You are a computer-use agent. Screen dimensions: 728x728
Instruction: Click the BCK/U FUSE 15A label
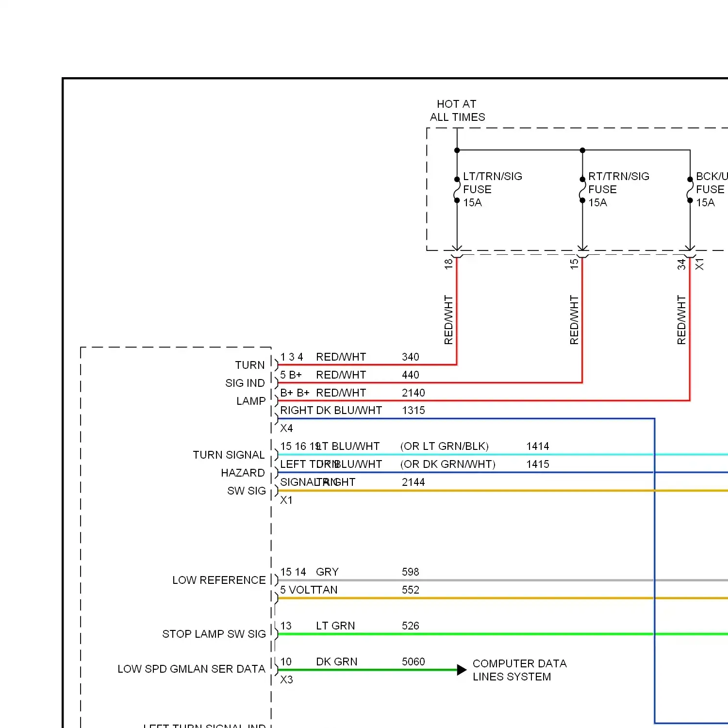712,189
